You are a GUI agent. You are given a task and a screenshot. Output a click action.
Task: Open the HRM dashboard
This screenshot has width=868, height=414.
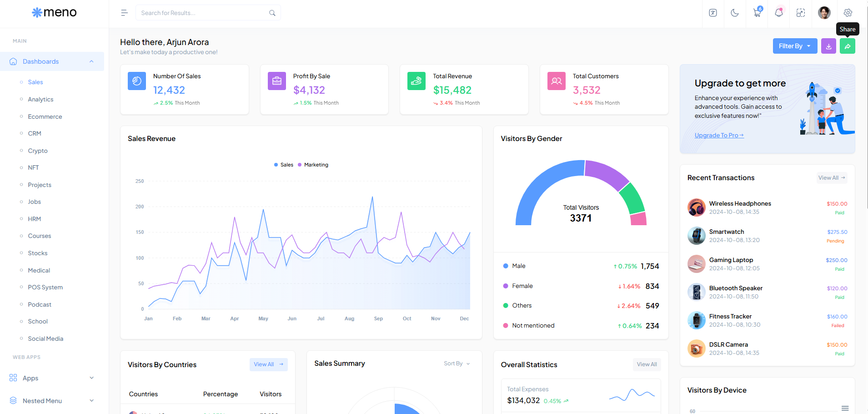(x=35, y=219)
